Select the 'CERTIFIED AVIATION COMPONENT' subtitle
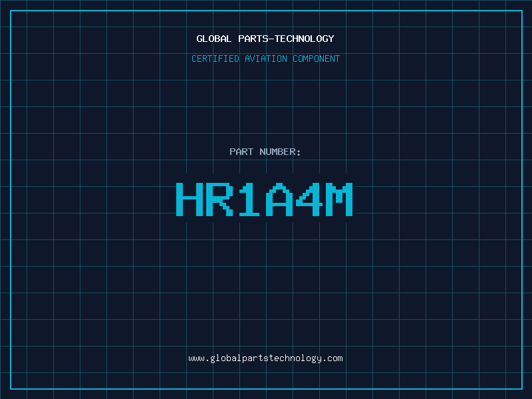This screenshot has width=532, height=399. (x=265, y=59)
